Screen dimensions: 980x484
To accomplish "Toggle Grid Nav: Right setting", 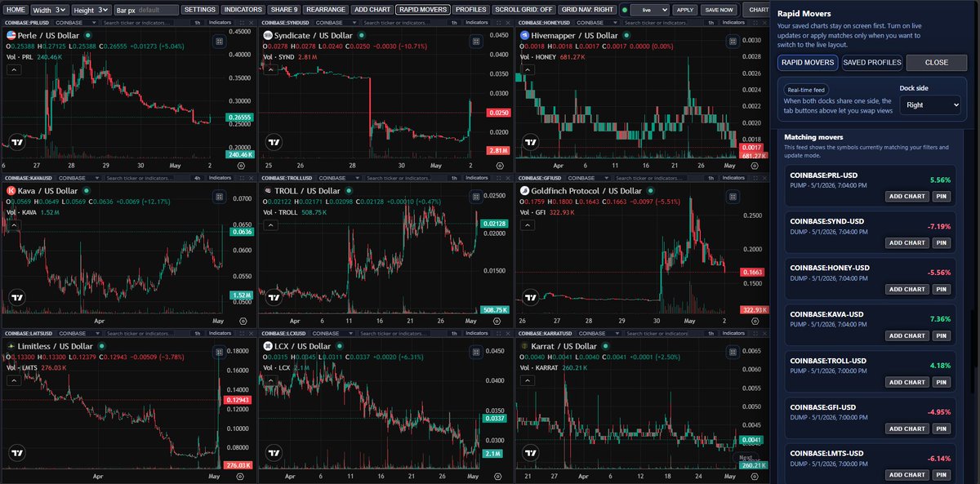I will [588, 10].
